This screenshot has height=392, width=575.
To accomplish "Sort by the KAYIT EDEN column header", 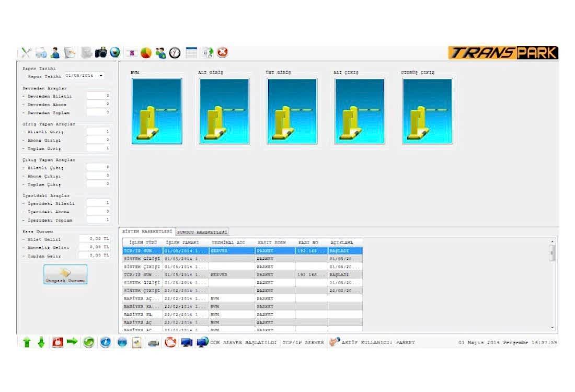I will pos(275,243).
